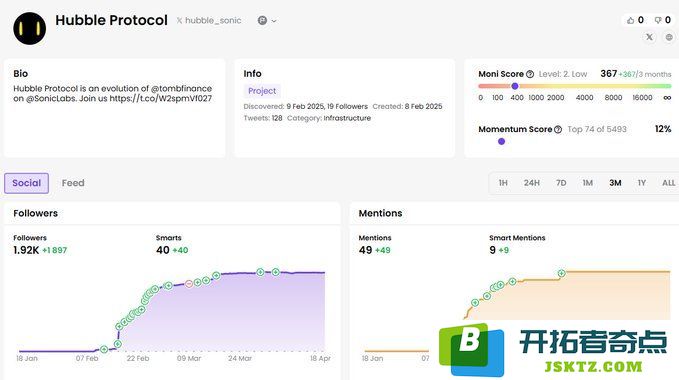Open the hubble_sonic X handle link
Viewport: 679px width, 380px height.
pos(209,20)
